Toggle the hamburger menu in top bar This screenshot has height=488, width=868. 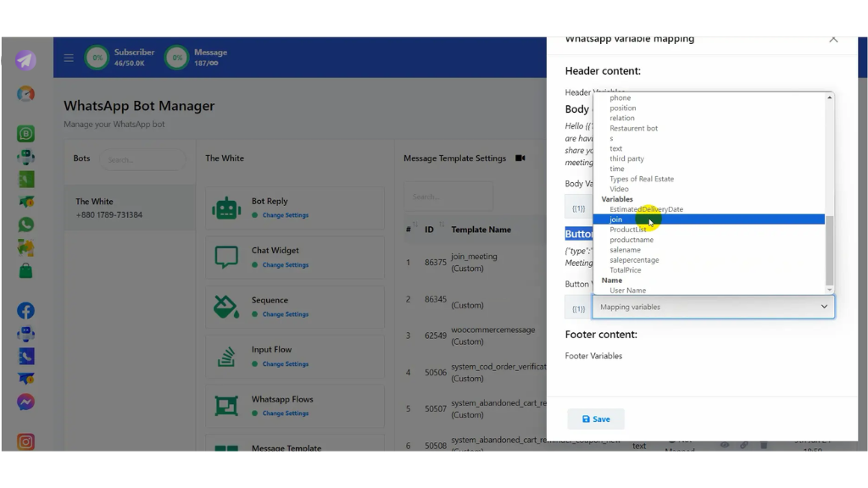[69, 58]
